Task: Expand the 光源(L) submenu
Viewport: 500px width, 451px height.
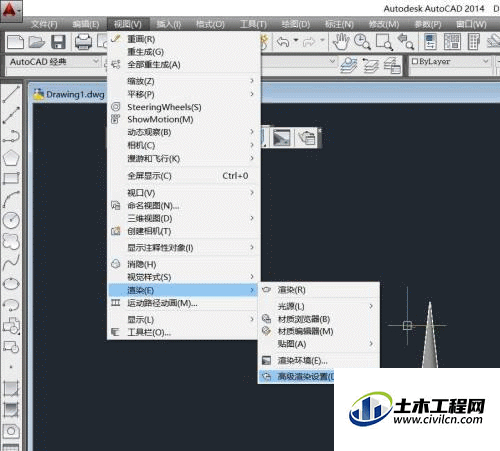Action: 319,306
